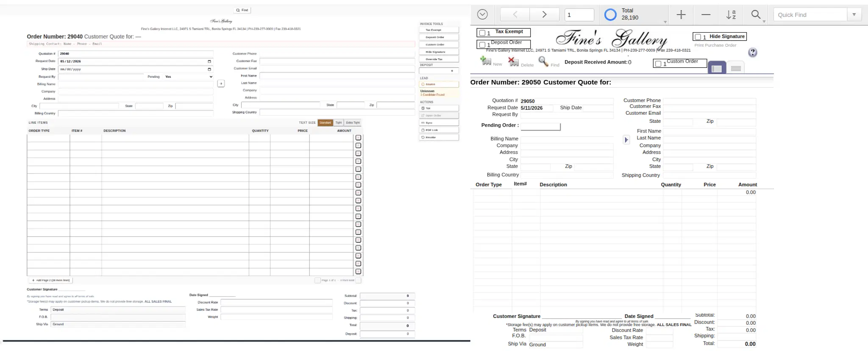
Task: Go to previous record in FileMaker toolbar
Action: (x=515, y=14)
